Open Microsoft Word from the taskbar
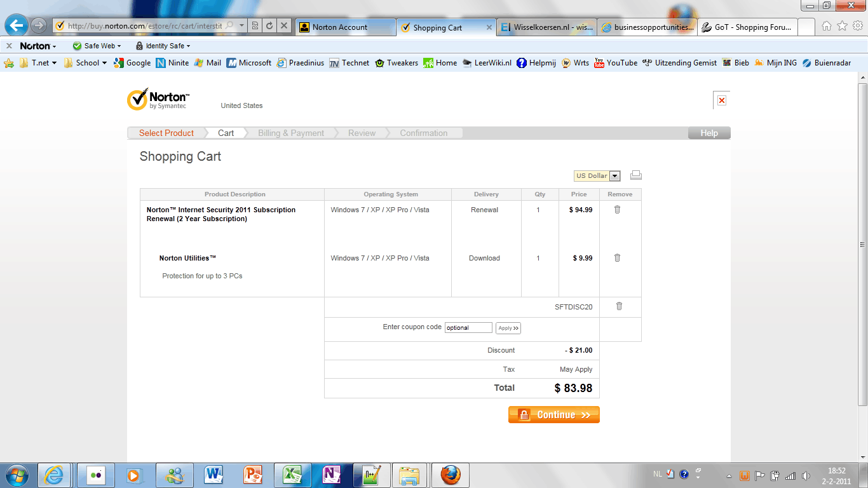868x488 pixels. (x=214, y=475)
